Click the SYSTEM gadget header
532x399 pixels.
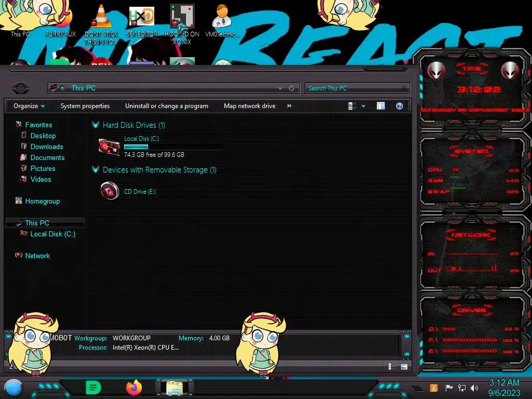tap(472, 151)
